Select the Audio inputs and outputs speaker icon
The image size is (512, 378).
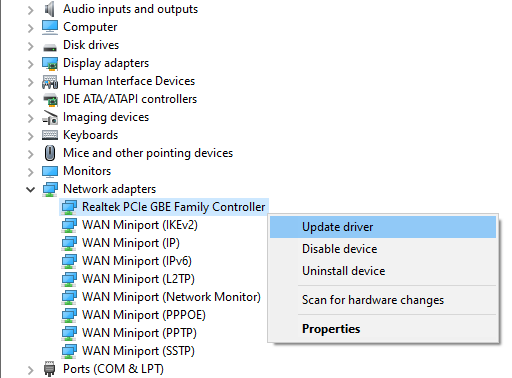pos(50,9)
